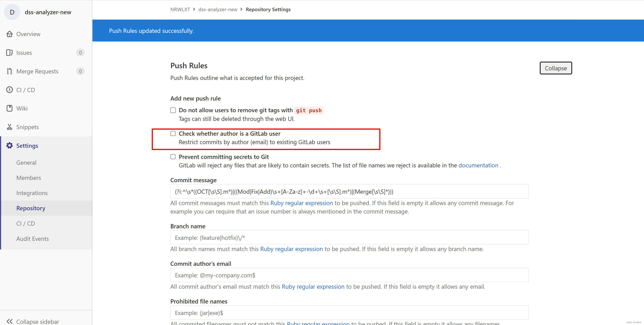Click the CI / CD rocket icon
Viewport: 644px width, 325px height.
(9, 90)
